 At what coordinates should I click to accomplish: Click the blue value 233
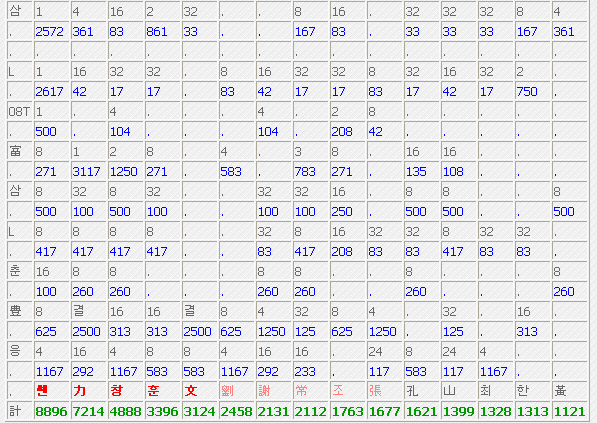[305, 372]
